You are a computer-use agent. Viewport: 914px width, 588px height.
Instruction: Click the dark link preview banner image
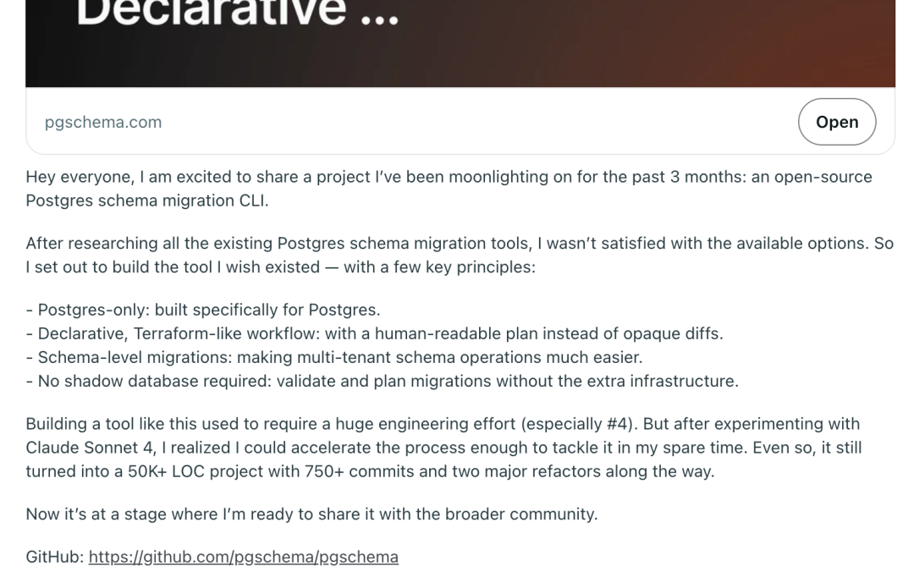[460, 44]
